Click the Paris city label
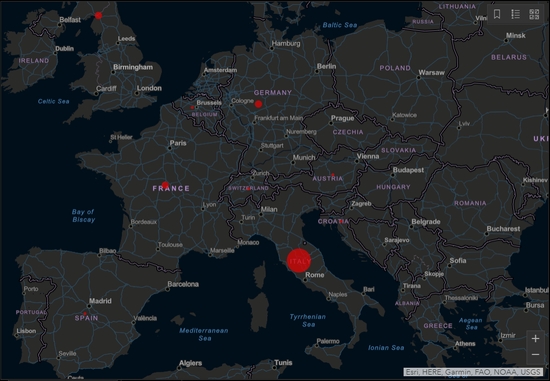Screen dimensions: 550x381 (178, 143)
